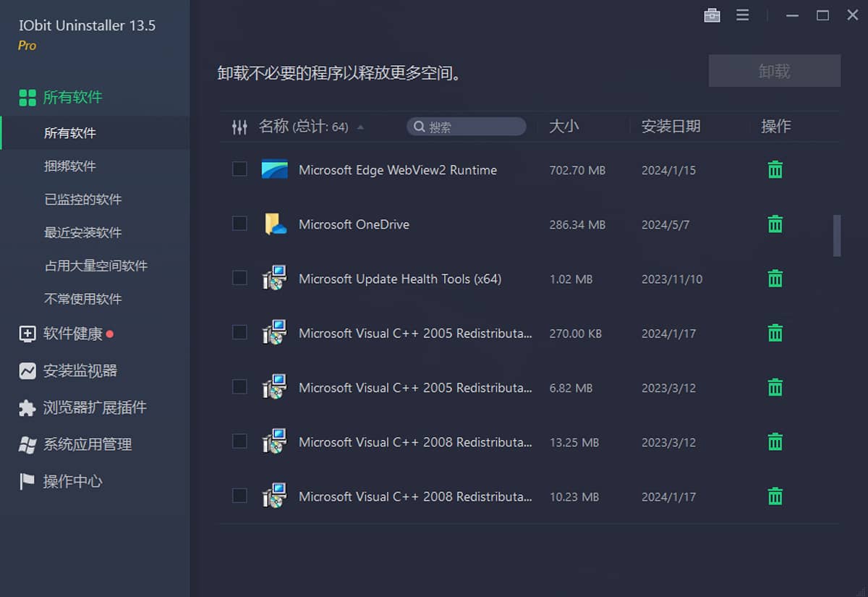Select Microsoft Update Health Tools checkbox

pyautogui.click(x=239, y=278)
